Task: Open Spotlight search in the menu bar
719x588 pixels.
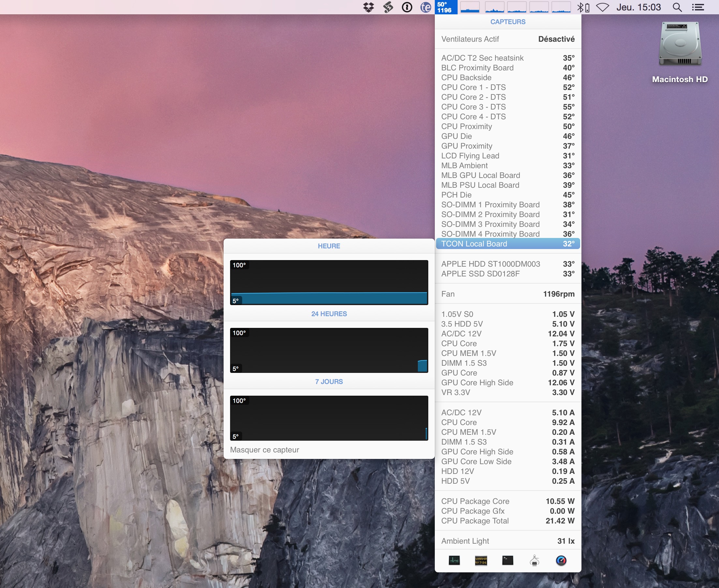Action: pos(677,7)
